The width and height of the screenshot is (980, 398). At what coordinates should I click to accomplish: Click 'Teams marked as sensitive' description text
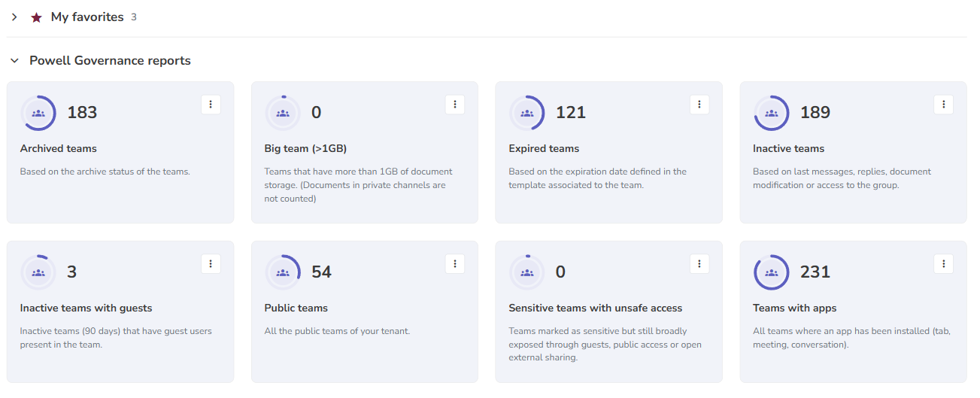(605, 345)
